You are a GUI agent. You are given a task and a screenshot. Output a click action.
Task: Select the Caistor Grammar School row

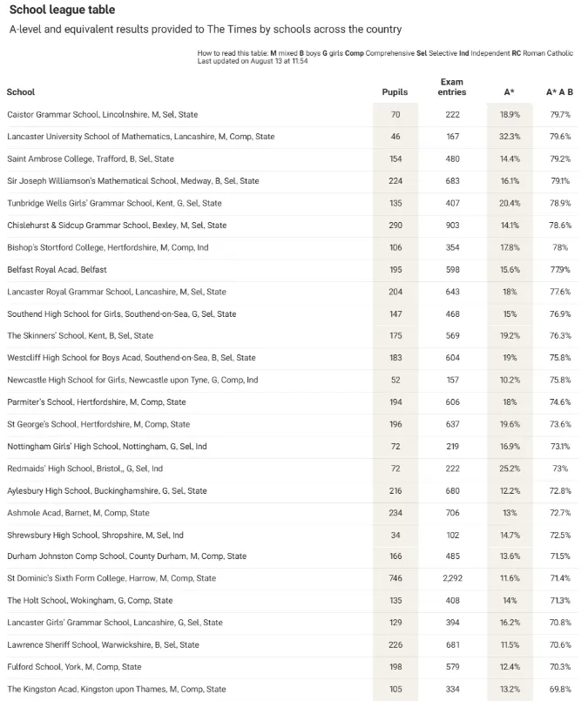(x=293, y=115)
